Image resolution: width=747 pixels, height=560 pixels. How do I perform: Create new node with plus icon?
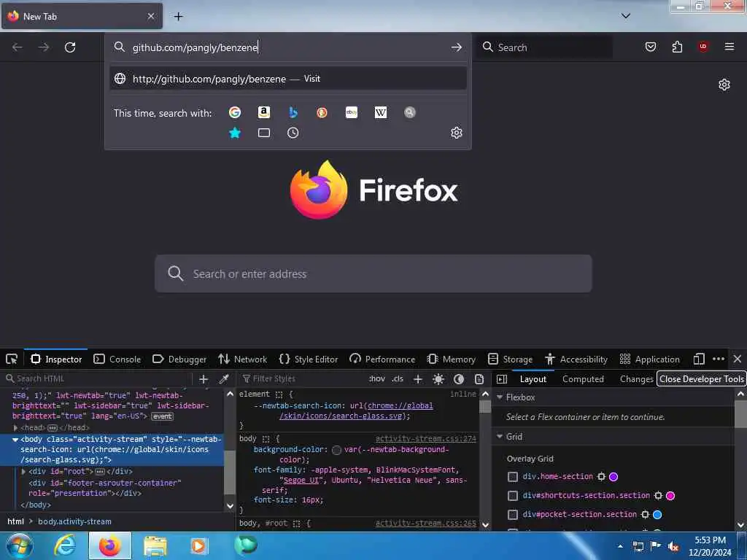click(204, 379)
